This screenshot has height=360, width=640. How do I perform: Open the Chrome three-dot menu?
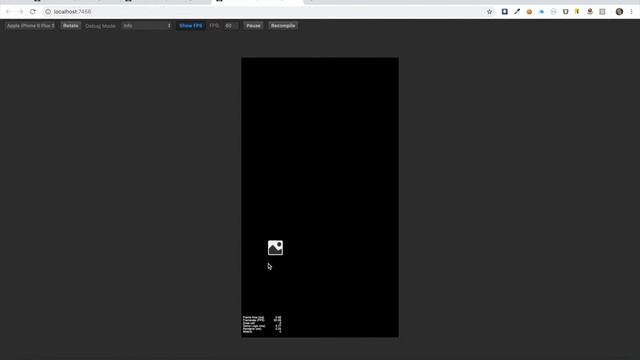631,12
